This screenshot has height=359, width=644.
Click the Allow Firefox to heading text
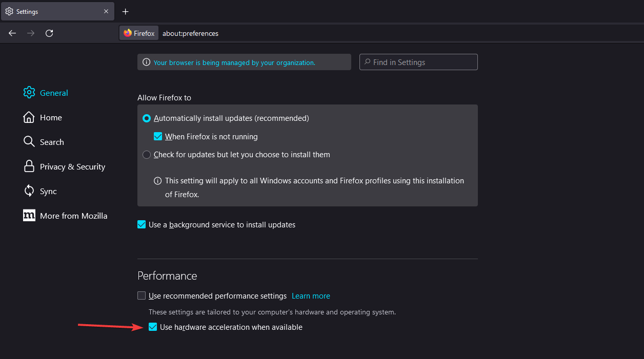click(x=165, y=97)
